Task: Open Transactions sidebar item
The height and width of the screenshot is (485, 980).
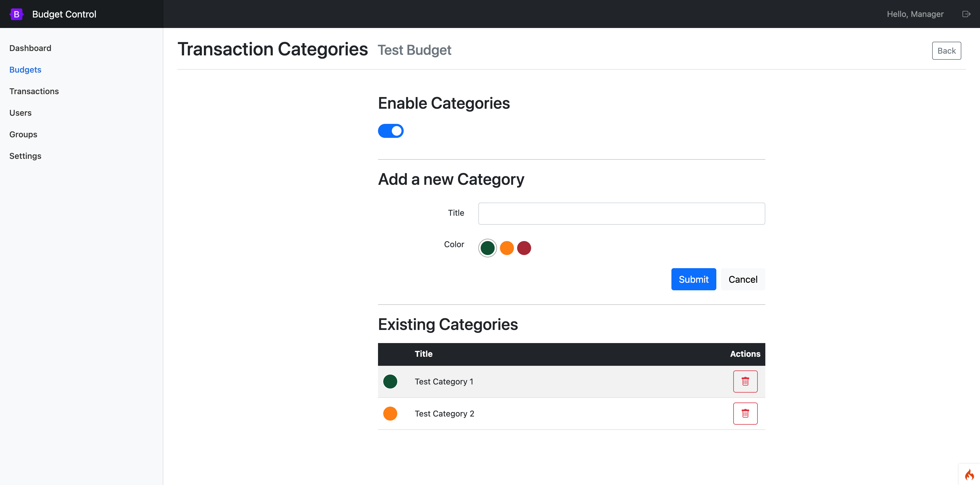Action: (x=34, y=91)
